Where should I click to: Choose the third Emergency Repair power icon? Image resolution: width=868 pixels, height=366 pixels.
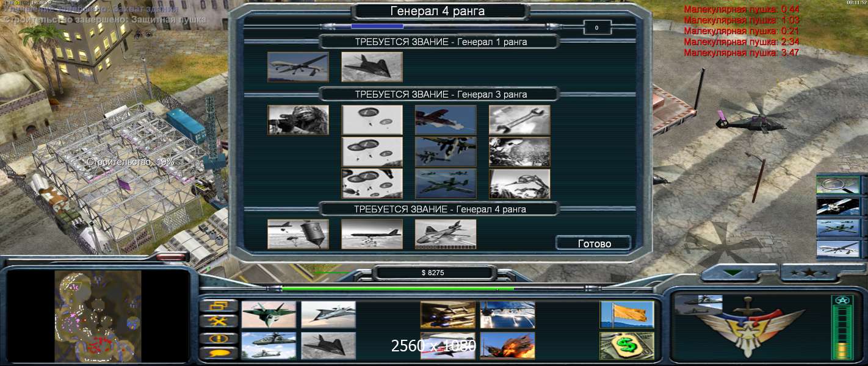point(519,184)
